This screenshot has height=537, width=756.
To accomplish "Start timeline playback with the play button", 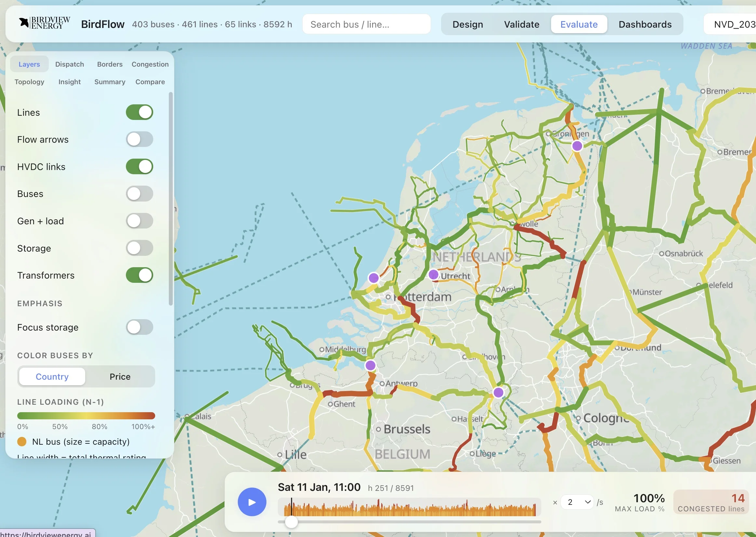I will [252, 502].
